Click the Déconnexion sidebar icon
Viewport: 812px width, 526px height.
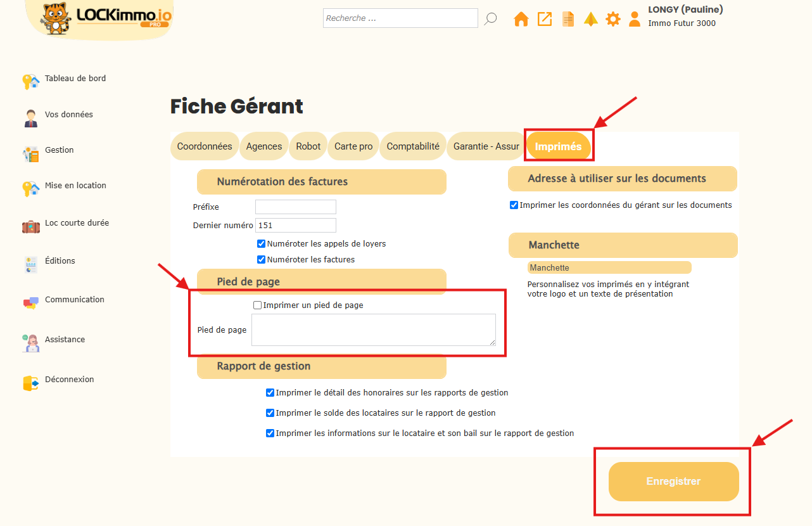click(31, 383)
